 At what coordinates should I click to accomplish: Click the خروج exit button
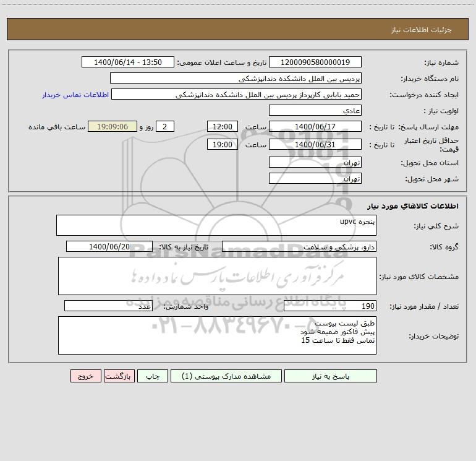[x=85, y=376]
